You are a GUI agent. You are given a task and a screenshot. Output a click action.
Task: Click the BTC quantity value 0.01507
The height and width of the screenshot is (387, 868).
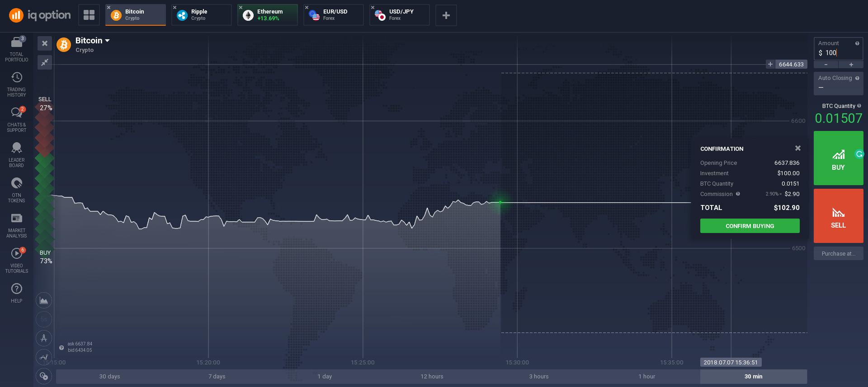pos(839,118)
